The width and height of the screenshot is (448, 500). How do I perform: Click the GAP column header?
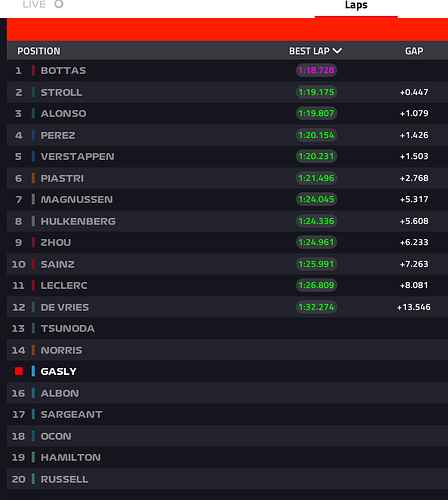click(414, 51)
